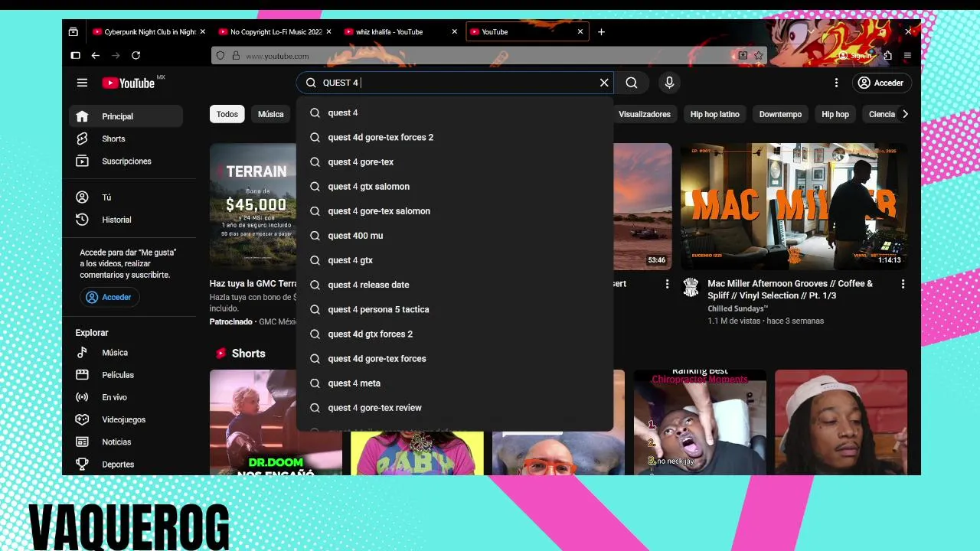
Task: Open options menu for Mac Miller video
Action: 903,284
